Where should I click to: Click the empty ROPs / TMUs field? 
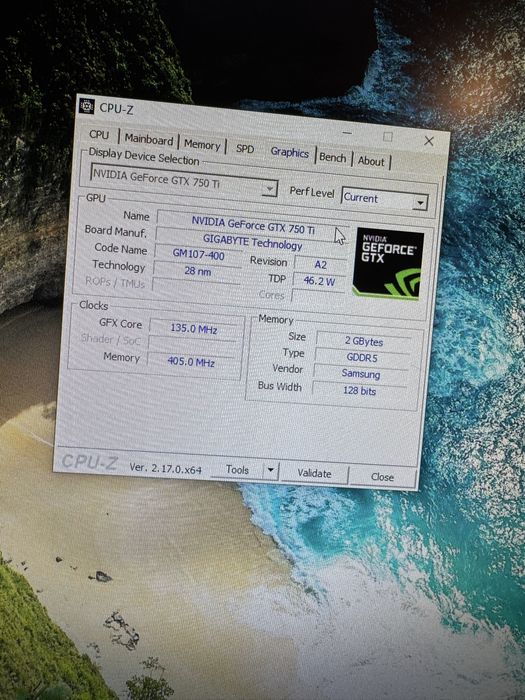[196, 287]
